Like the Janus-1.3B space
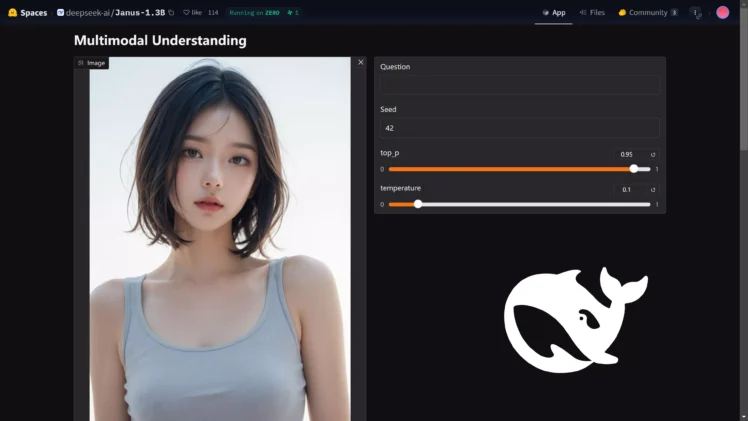748x421 pixels. tap(192, 13)
